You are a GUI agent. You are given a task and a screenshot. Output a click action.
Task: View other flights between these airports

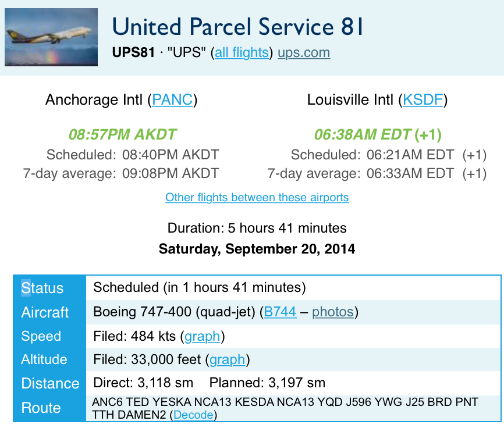(x=257, y=197)
